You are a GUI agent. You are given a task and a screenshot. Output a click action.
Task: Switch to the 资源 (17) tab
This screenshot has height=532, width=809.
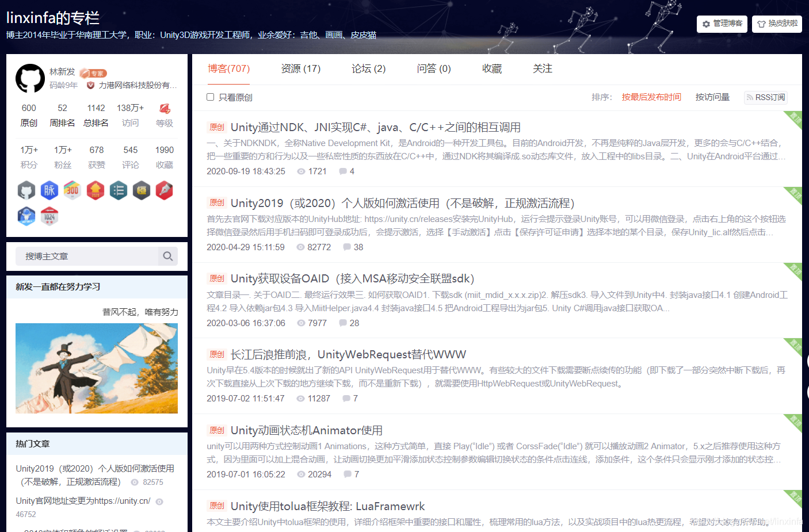pyautogui.click(x=301, y=68)
